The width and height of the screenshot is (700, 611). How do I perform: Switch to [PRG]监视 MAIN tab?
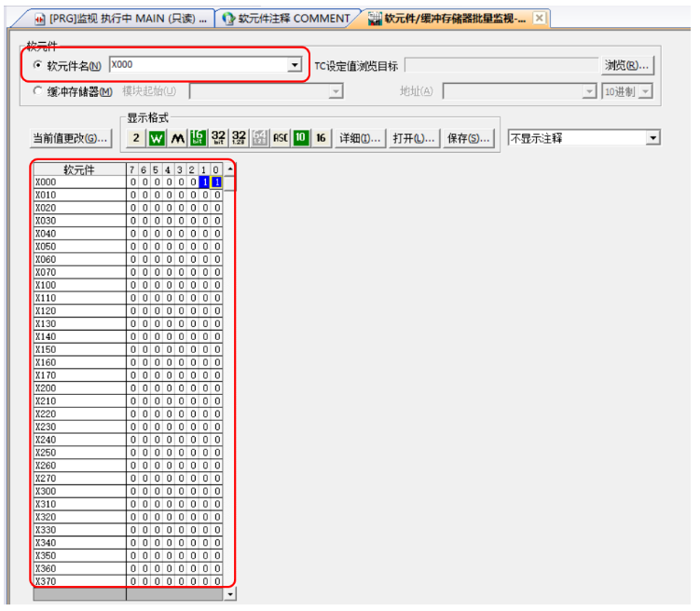[120, 19]
